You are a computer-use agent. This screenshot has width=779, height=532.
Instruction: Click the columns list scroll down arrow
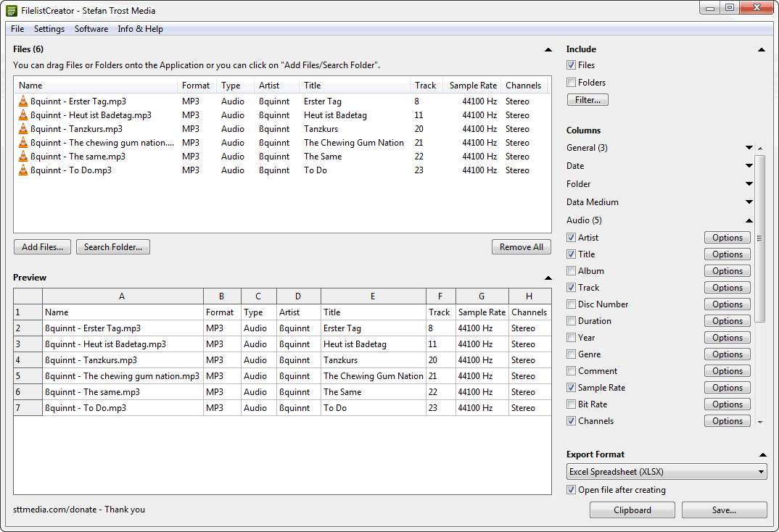(x=760, y=423)
